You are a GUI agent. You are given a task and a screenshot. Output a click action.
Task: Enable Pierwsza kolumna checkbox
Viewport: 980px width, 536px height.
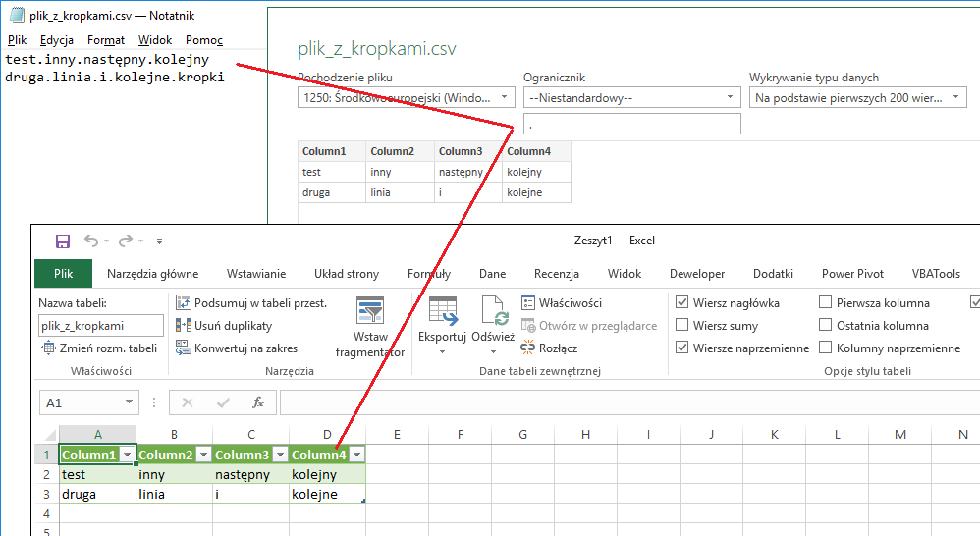[x=825, y=302]
